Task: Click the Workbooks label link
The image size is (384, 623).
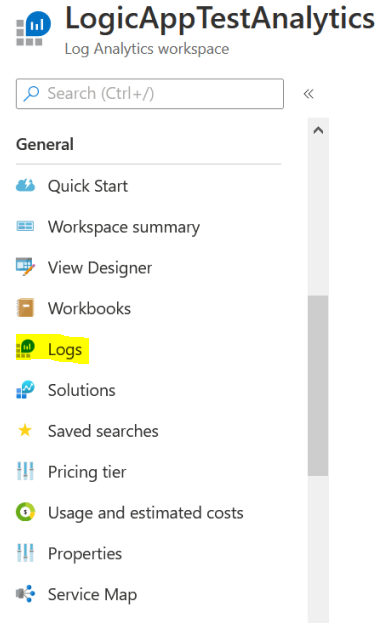Action: click(x=89, y=308)
